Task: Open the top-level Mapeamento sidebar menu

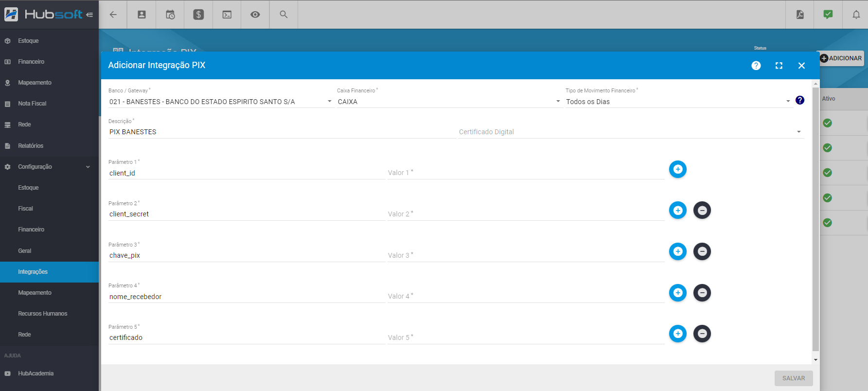Action: point(49,83)
